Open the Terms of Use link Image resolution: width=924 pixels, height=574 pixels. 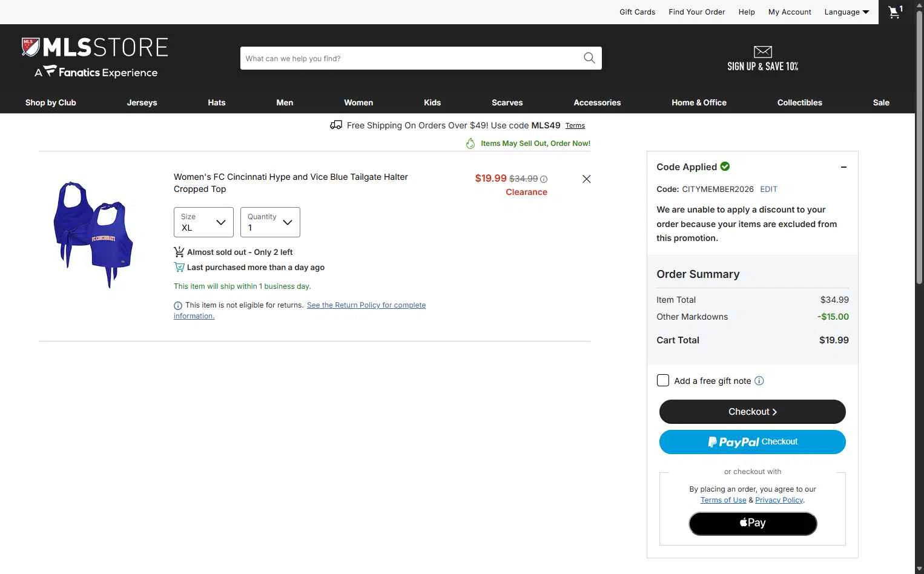click(x=724, y=500)
